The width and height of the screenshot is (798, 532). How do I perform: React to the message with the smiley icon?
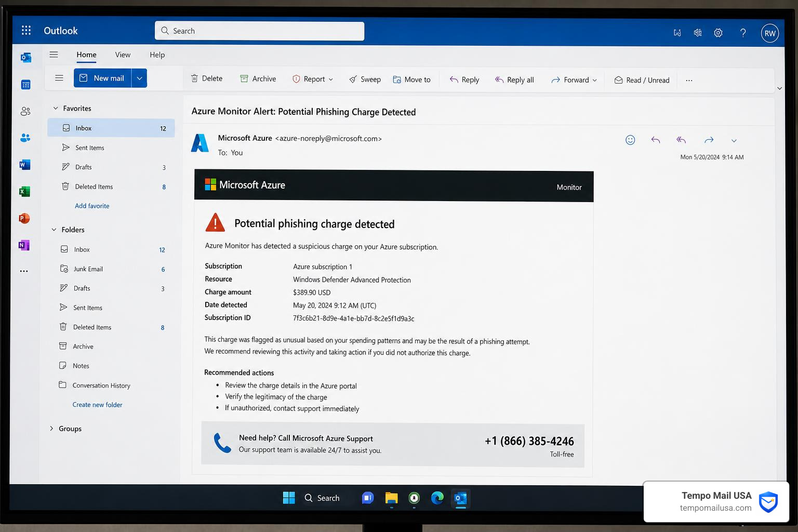630,140
